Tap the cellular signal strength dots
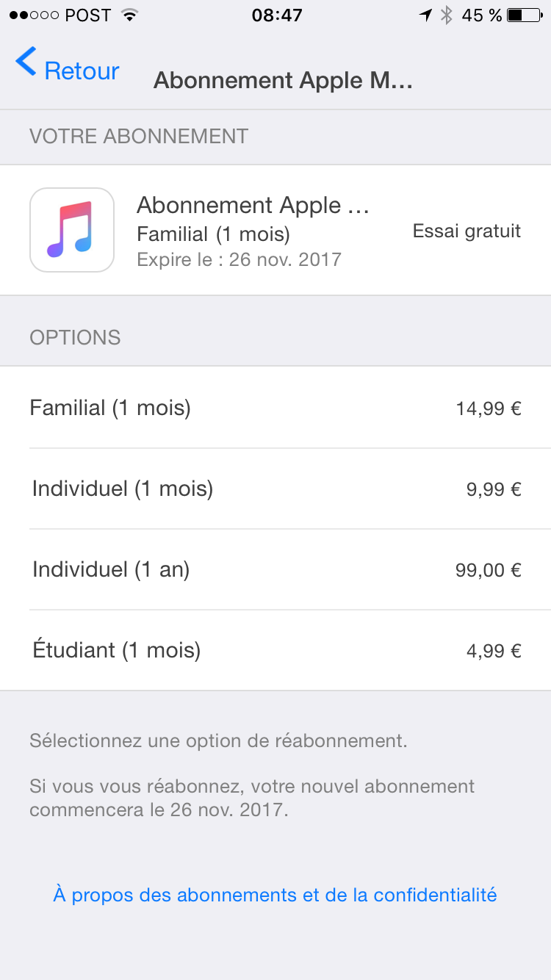The height and width of the screenshot is (980, 551). (34, 15)
